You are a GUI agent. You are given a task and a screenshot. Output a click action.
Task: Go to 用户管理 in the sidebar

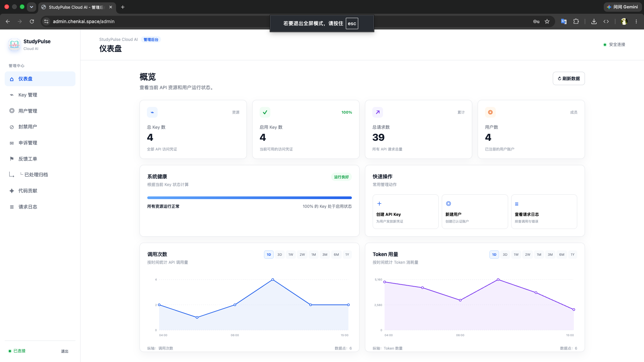pos(40,111)
